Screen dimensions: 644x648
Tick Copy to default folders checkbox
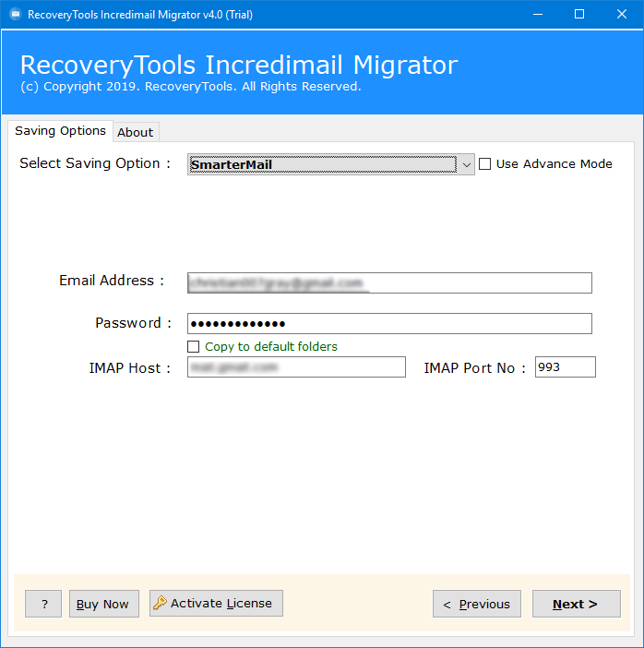click(194, 346)
